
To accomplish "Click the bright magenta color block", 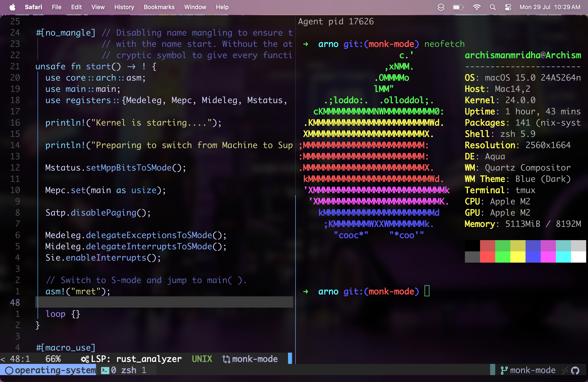I will coord(548,257).
